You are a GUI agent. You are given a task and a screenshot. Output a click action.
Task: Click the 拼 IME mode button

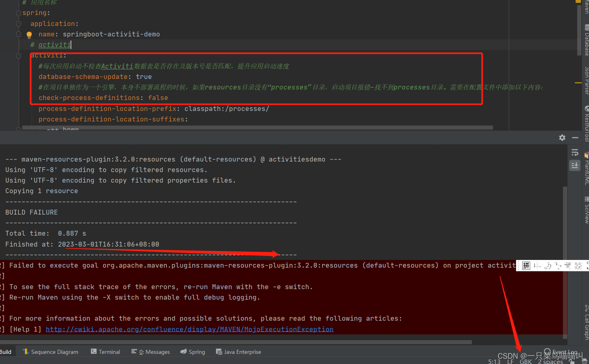(x=526, y=266)
